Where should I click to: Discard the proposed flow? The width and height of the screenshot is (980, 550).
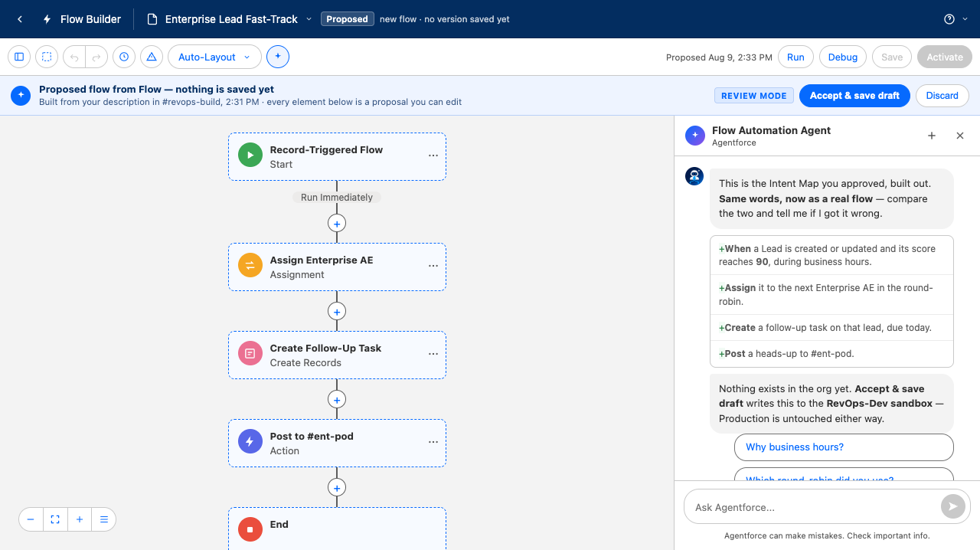click(942, 96)
